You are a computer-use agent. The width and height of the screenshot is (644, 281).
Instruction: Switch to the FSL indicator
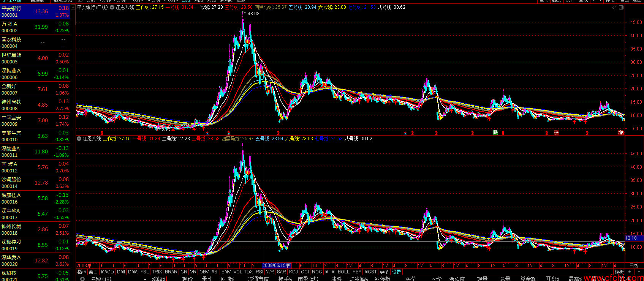(145, 272)
